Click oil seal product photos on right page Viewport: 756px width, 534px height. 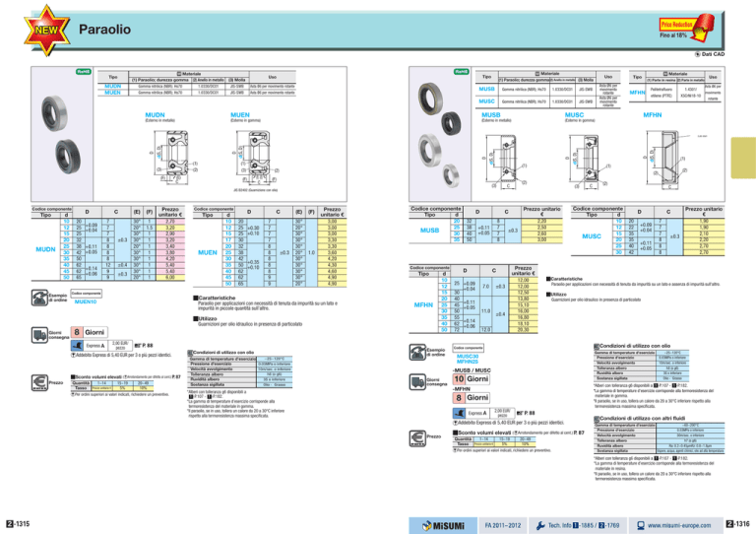click(x=439, y=134)
